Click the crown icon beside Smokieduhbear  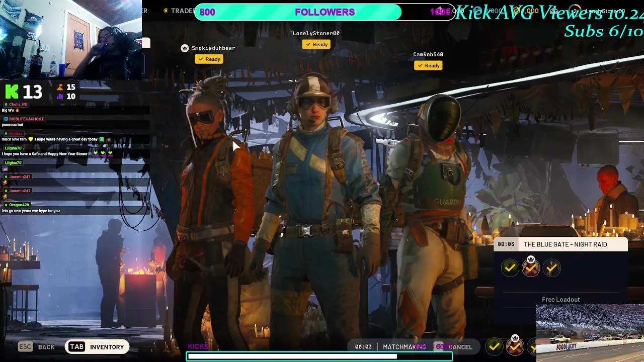tap(185, 48)
